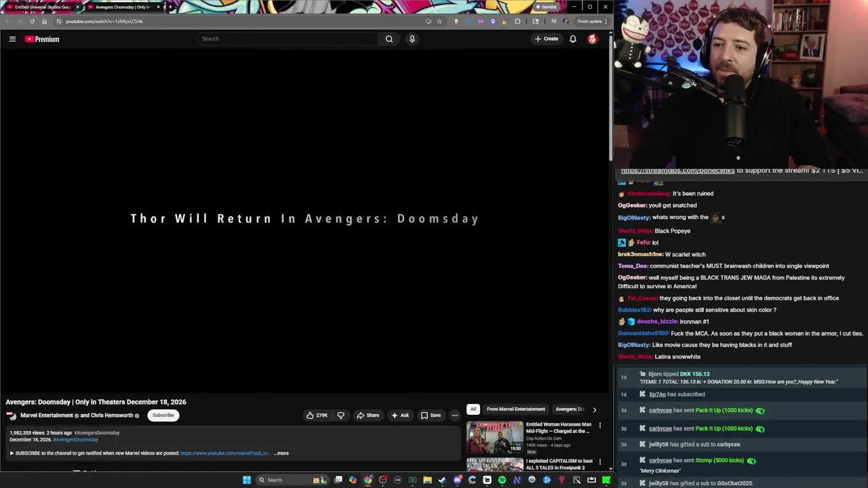868x488 pixels.
Task: Click the magnifier search button
Action: click(x=389, y=39)
